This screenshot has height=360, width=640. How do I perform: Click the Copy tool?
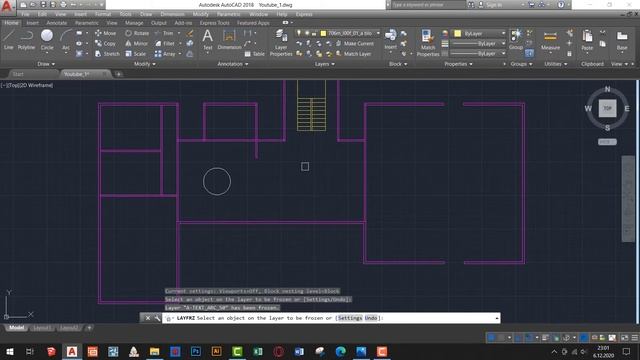click(105, 43)
